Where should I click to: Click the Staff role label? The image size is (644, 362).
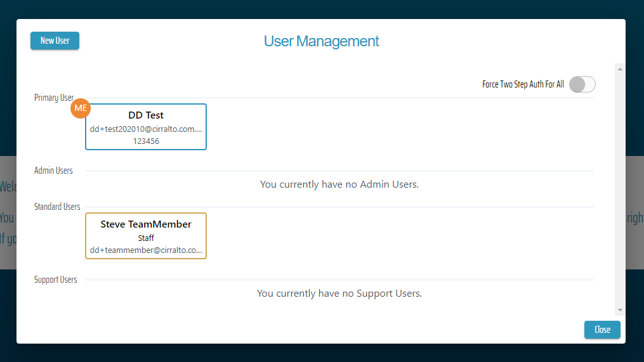click(146, 238)
